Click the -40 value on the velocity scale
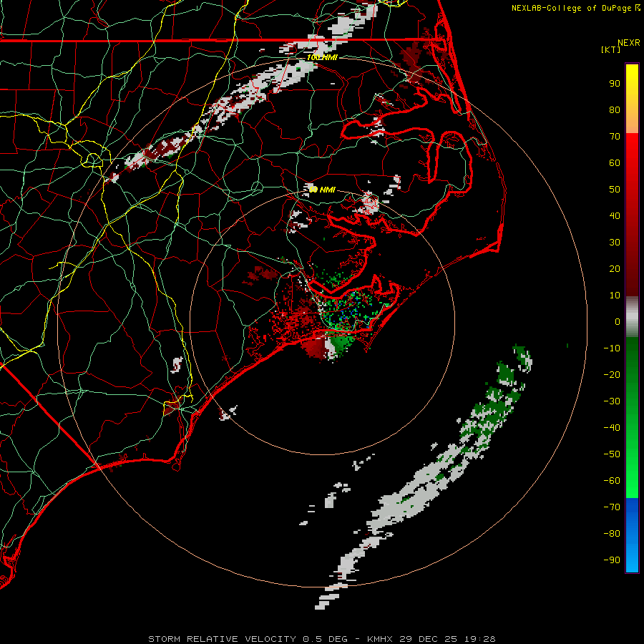This screenshot has height=644, width=644. click(612, 428)
